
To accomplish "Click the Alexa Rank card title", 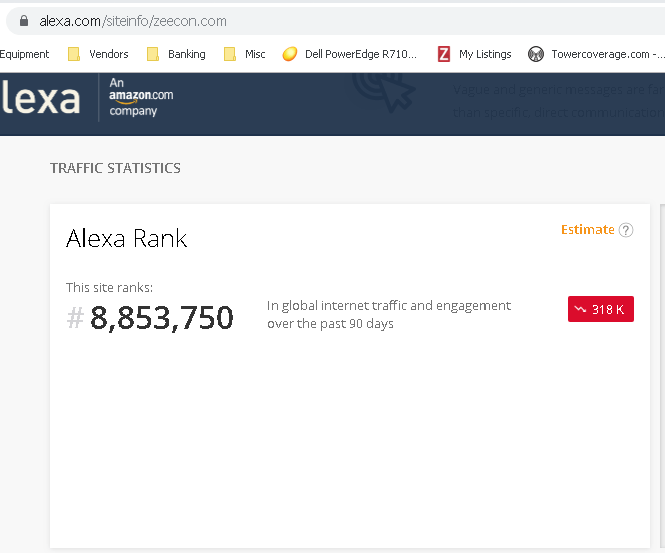I will [x=126, y=238].
